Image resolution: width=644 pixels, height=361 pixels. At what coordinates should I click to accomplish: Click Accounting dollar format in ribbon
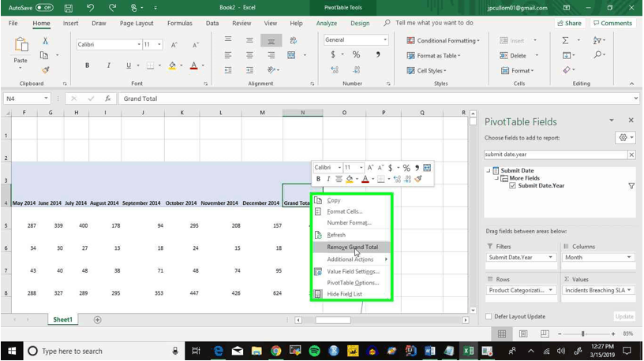click(333, 54)
